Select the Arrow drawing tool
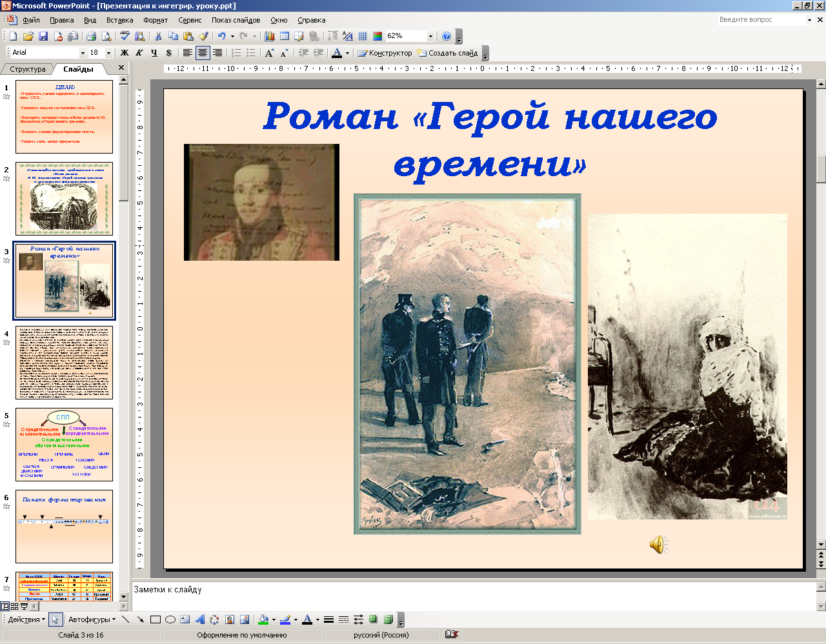Image resolution: width=826 pixels, height=644 pixels. click(141, 619)
